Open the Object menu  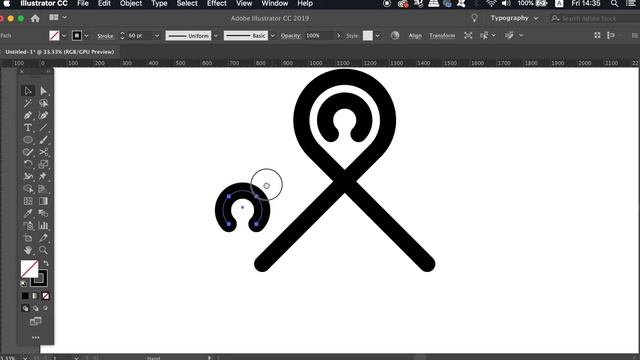click(131, 4)
